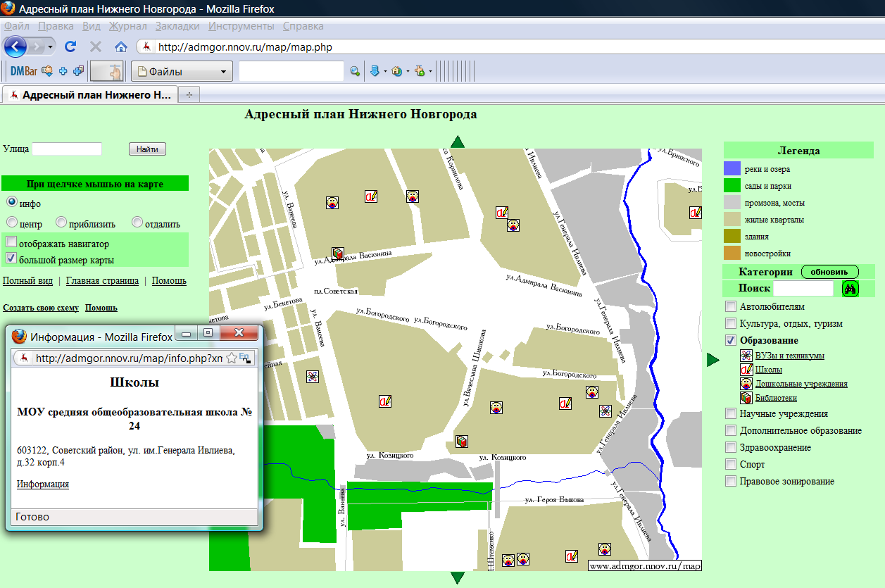Click ВУЗы и техникумы category icon
The image size is (885, 588).
746,356
